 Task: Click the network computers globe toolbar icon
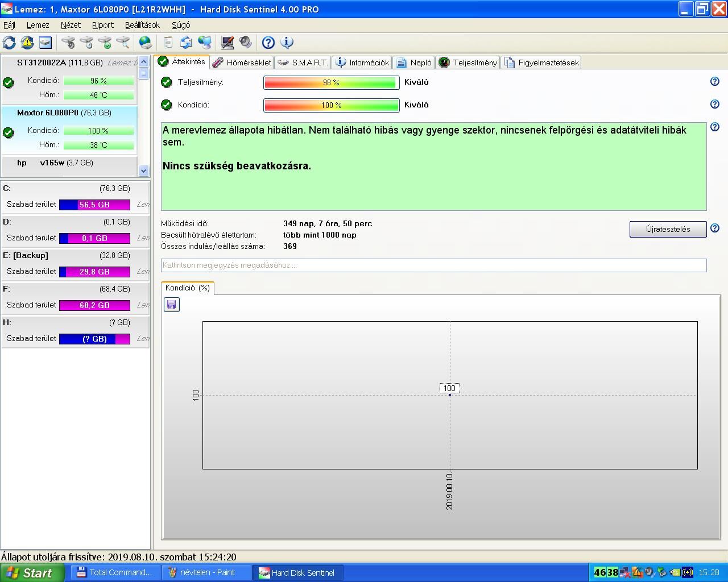(x=204, y=43)
